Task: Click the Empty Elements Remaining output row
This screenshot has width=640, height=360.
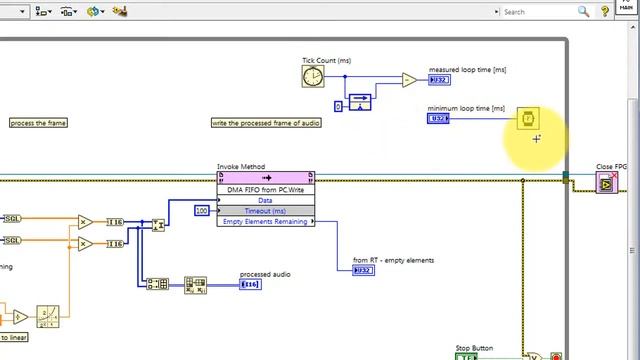Action: point(266,221)
